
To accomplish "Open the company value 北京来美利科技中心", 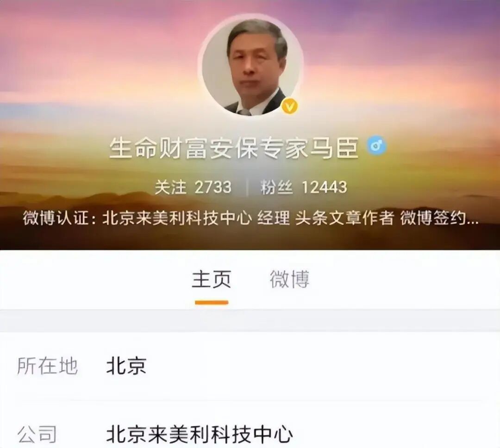I will coord(199,434).
